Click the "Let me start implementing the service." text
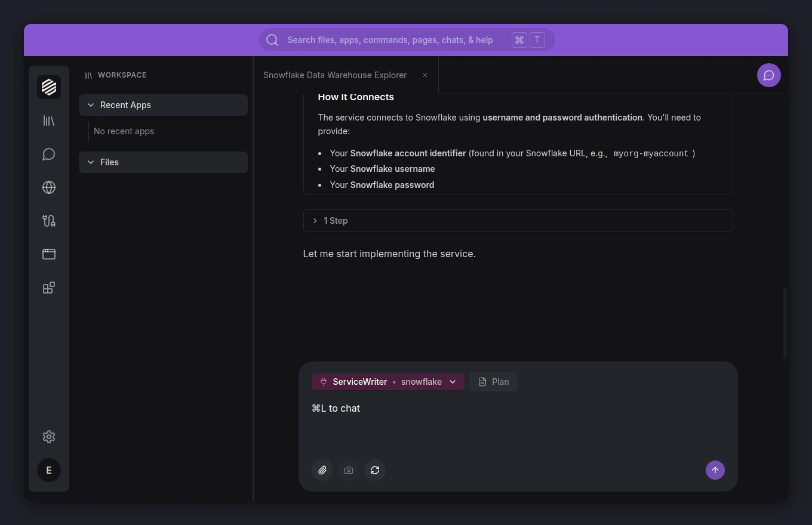The height and width of the screenshot is (525, 812). [389, 254]
